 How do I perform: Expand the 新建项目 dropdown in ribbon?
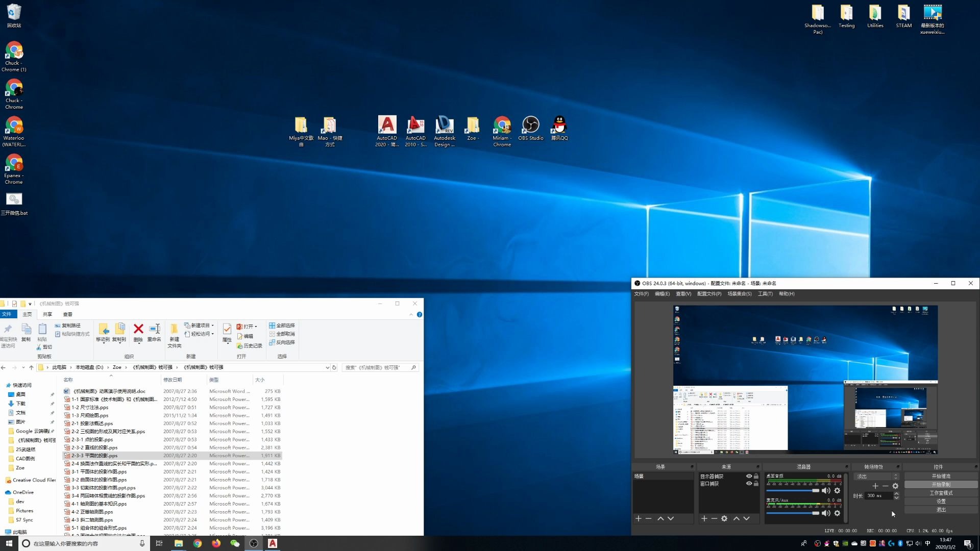212,325
